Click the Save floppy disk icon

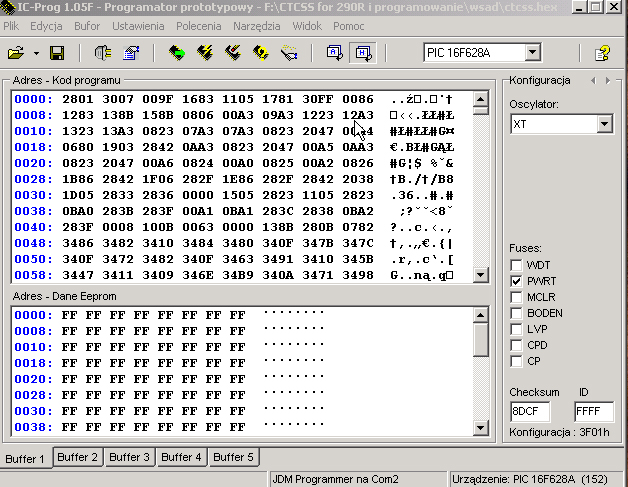(57, 52)
